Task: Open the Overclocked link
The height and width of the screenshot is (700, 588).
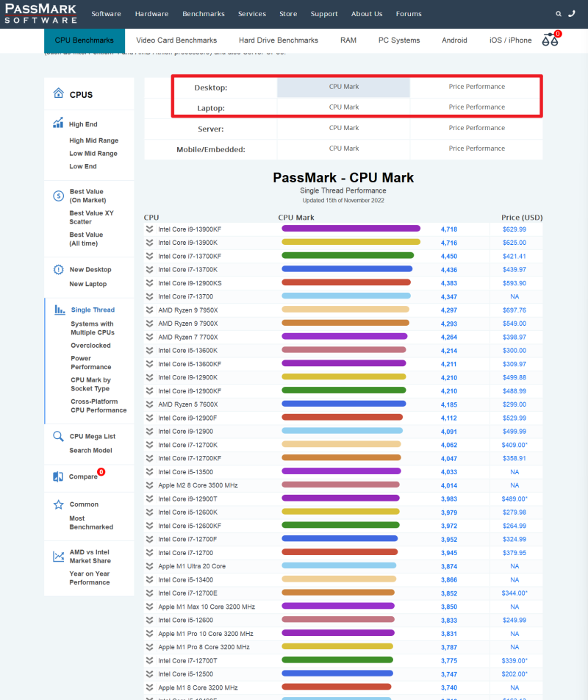Action: pyautogui.click(x=90, y=346)
